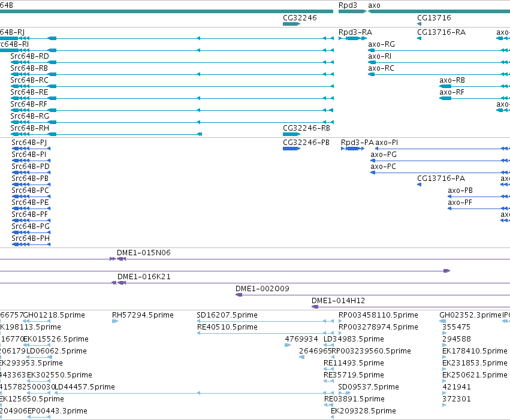Select the 355475 feature label
The height and width of the screenshot is (420, 510).
pyautogui.click(x=456, y=327)
